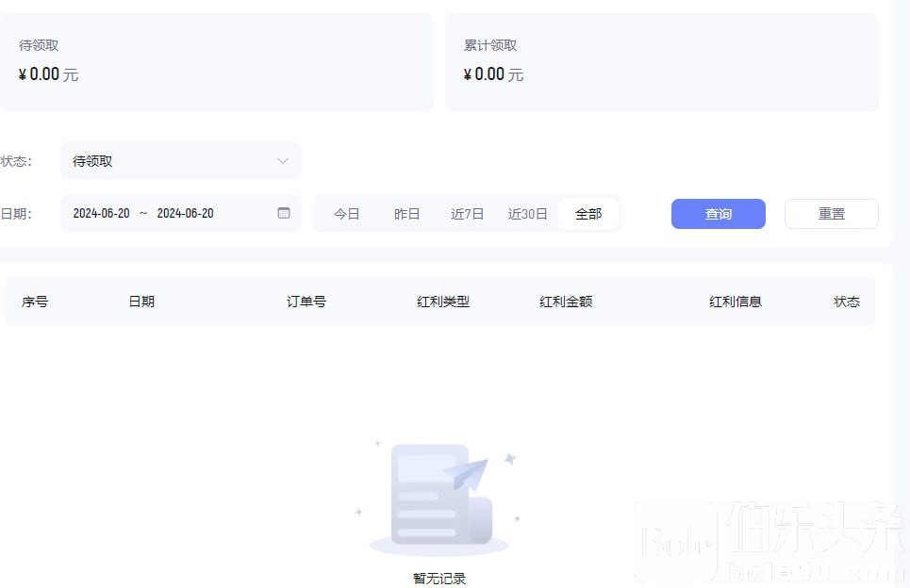Open the 状态 dropdown showing 待领取
Screen dimensions: 910x588
click(180, 161)
